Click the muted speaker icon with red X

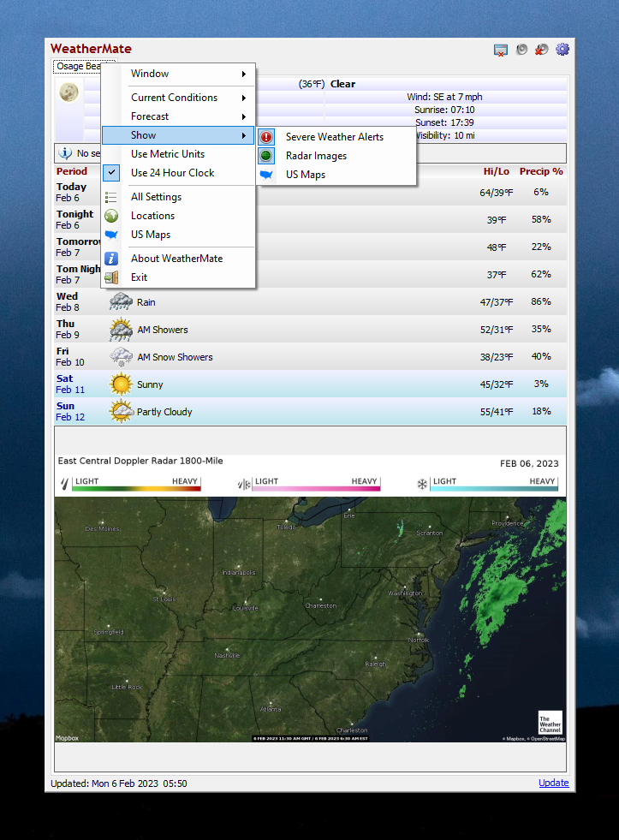coord(541,50)
